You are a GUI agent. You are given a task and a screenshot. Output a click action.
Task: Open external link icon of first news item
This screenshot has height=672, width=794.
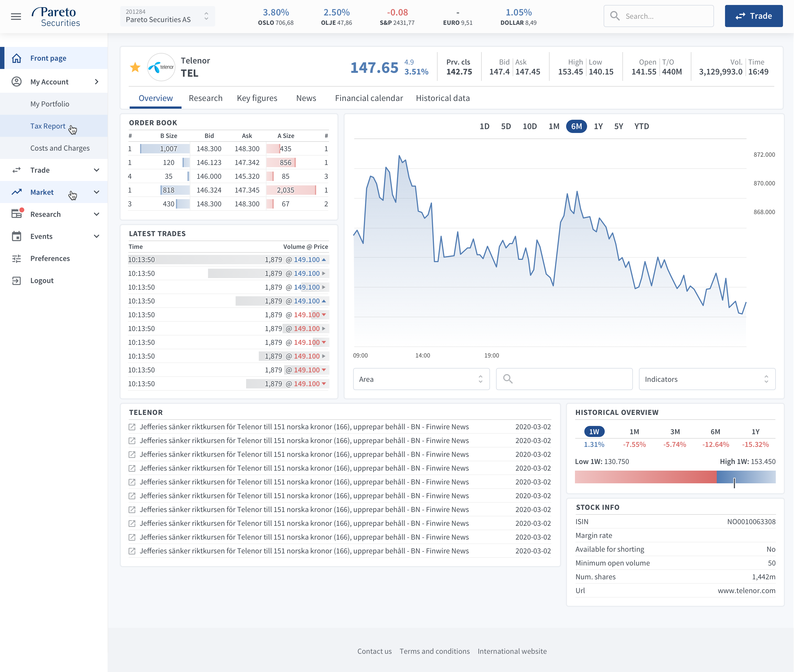coord(132,427)
